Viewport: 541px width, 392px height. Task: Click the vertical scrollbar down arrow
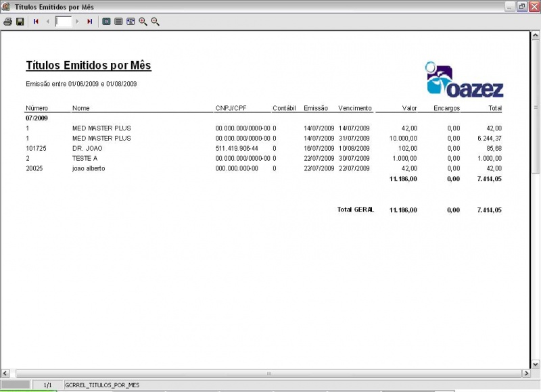(535, 364)
